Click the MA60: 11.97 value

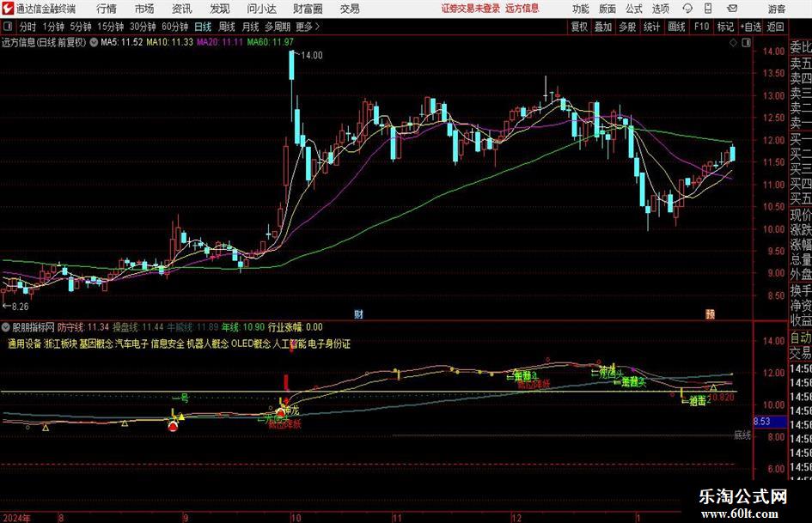[x=270, y=42]
